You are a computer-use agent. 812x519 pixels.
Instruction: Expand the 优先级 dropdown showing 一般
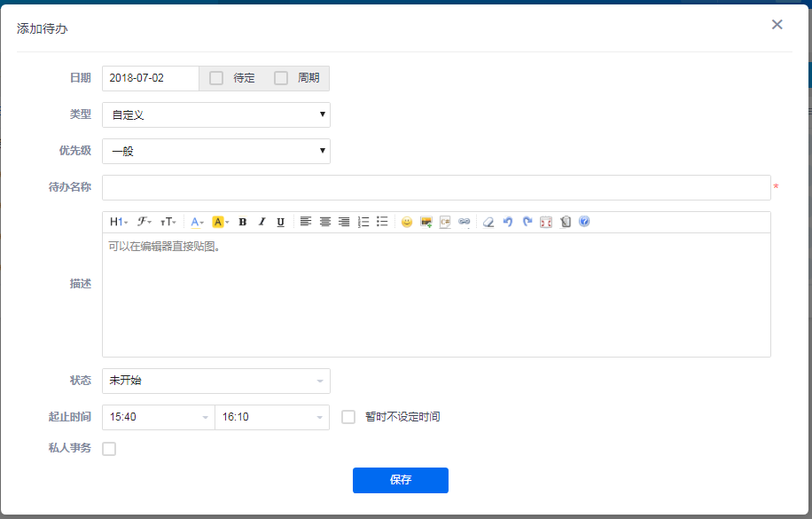(216, 152)
